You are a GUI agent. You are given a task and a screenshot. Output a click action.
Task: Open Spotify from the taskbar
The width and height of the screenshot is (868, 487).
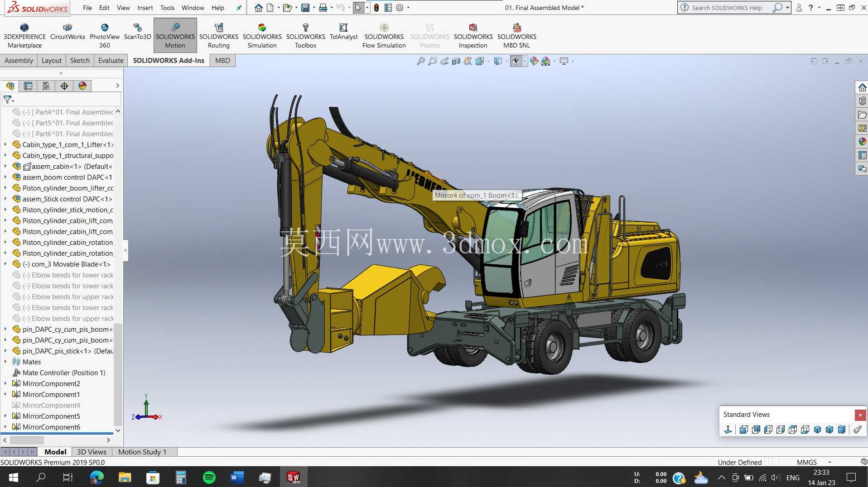point(209,477)
